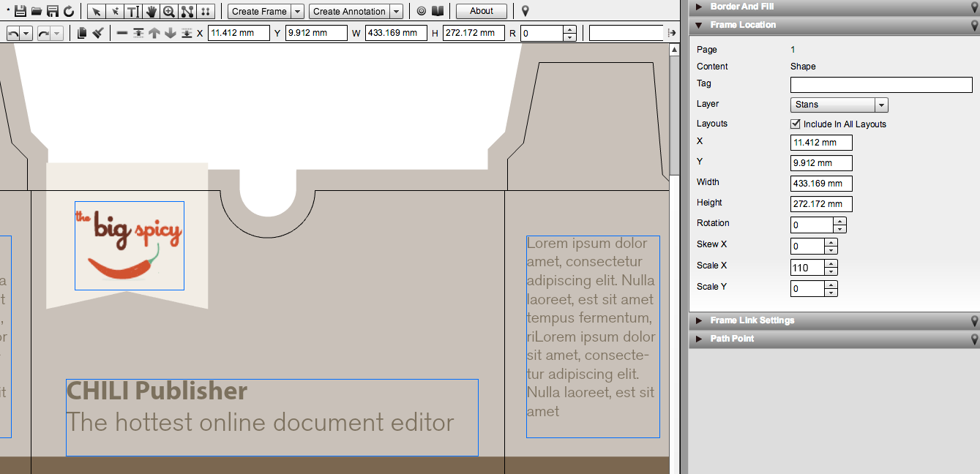Choose the zoom magnifier tool
The height and width of the screenshot is (474, 980).
[169, 11]
